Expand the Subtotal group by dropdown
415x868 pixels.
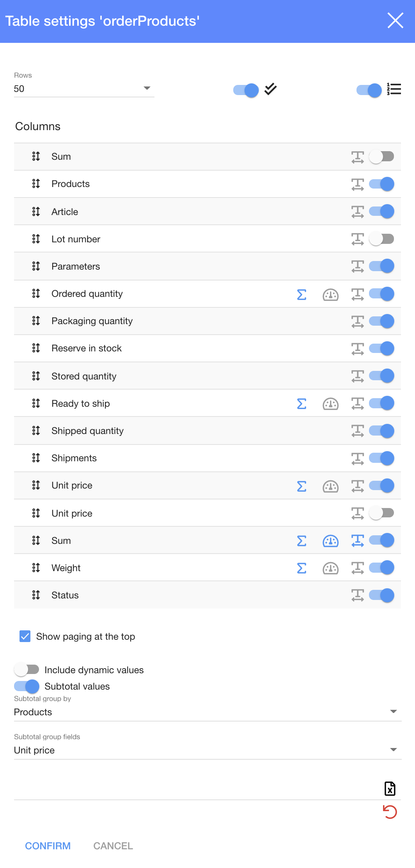(x=207, y=712)
